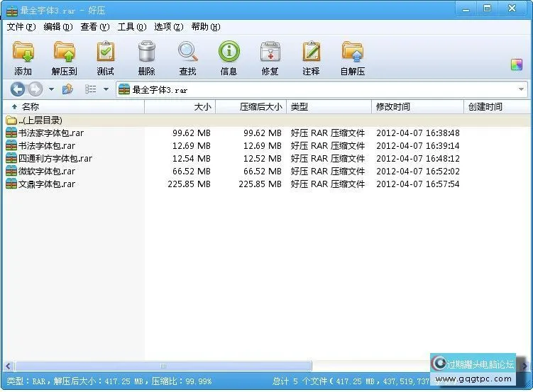Click status text 总计 5 个文件

click(x=300, y=381)
